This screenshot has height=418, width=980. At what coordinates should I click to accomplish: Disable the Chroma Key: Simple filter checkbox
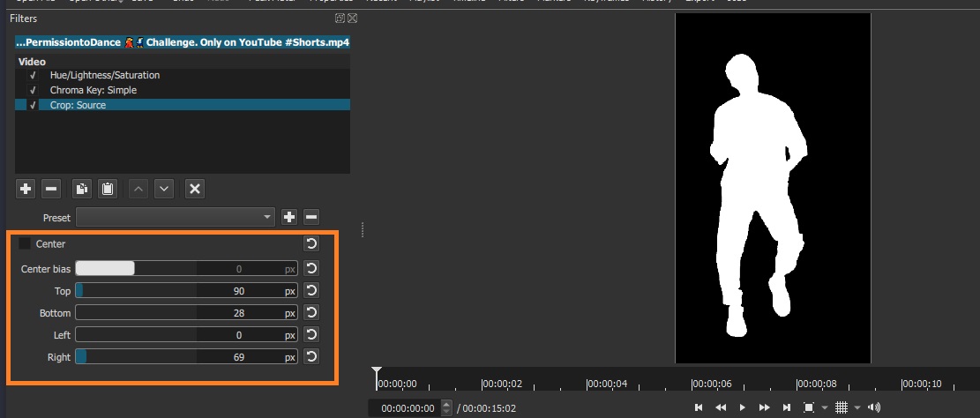(x=33, y=90)
